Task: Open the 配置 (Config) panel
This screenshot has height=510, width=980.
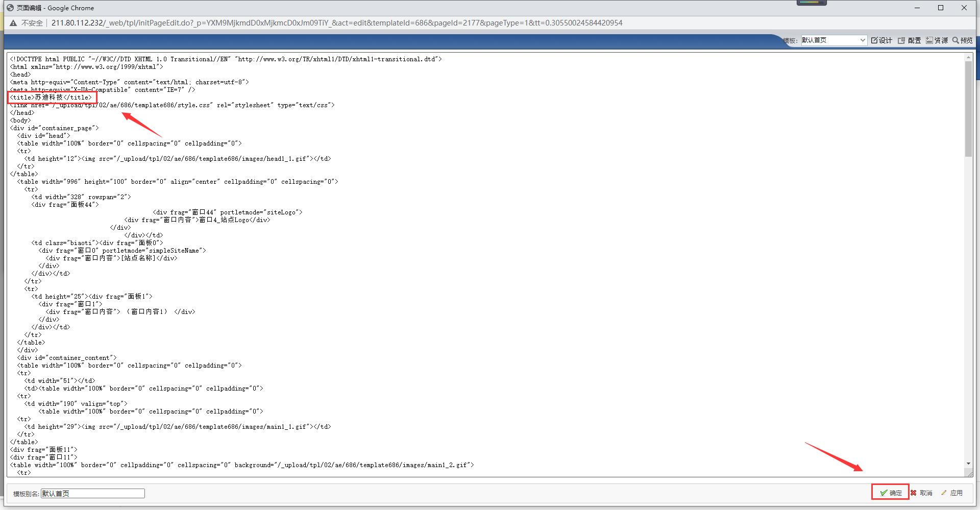Action: [910, 40]
